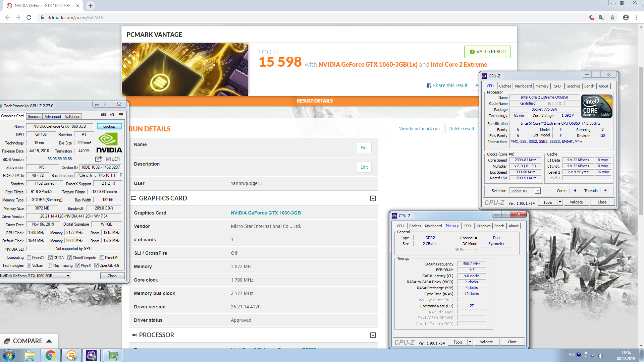
Task: Edit the run Description field
Action: point(364,167)
